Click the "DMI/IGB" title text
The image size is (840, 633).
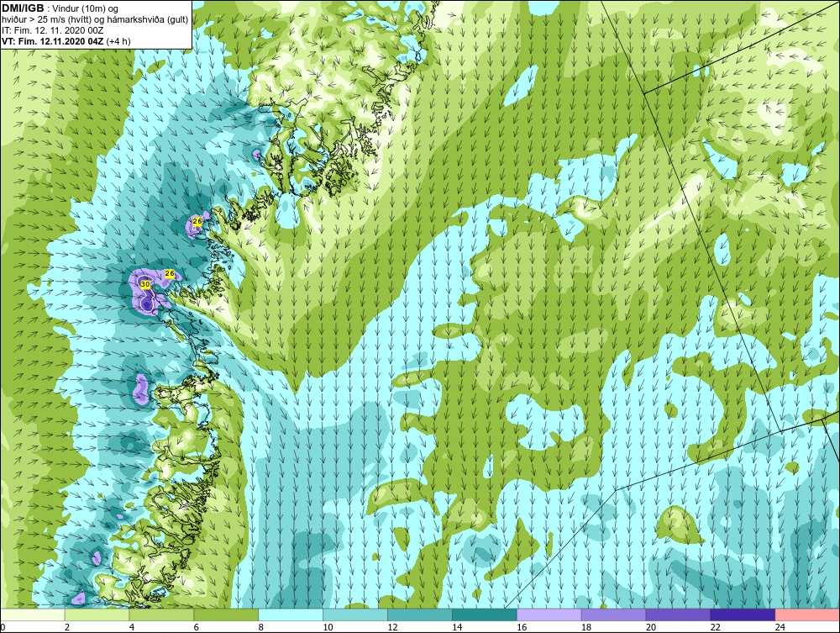tap(23, 8)
